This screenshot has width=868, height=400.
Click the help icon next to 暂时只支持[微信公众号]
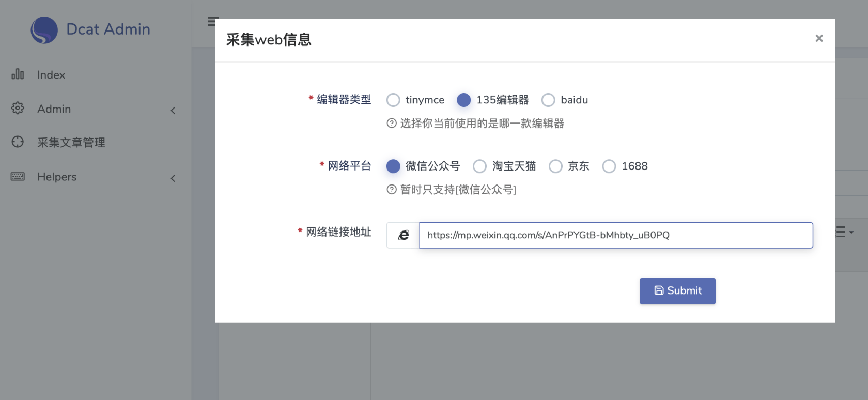pos(392,189)
